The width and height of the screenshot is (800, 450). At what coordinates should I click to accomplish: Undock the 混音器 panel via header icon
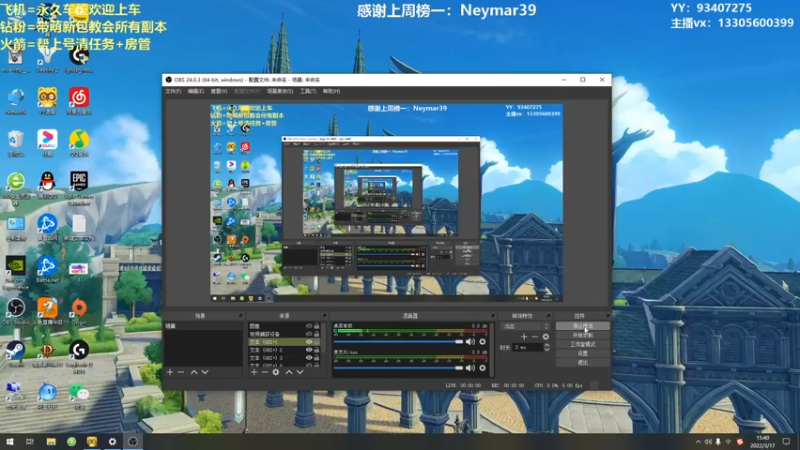coord(492,316)
